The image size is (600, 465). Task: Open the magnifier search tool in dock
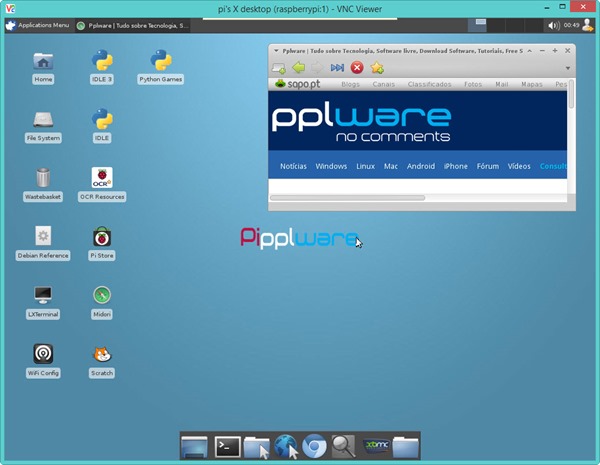[343, 446]
